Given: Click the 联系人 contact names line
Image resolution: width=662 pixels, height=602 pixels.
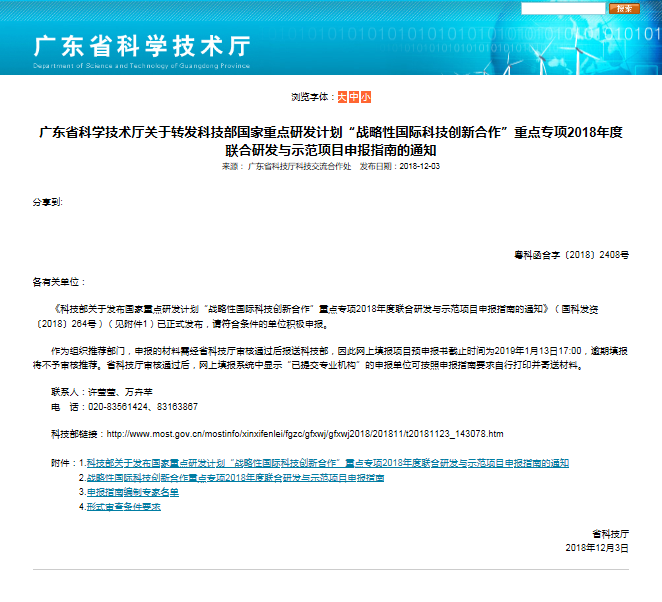Looking at the screenshot, I should tap(102, 392).
